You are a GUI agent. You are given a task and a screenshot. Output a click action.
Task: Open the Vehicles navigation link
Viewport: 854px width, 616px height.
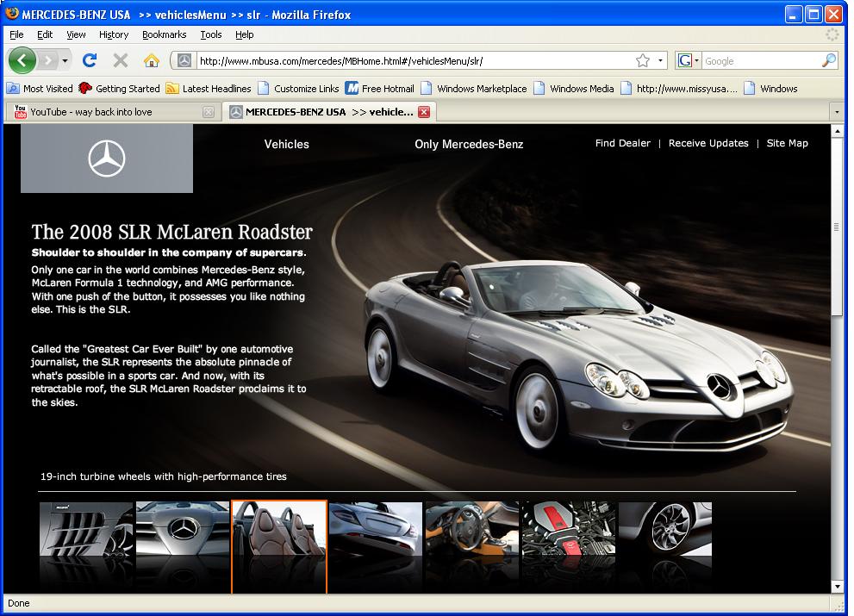pyautogui.click(x=286, y=145)
